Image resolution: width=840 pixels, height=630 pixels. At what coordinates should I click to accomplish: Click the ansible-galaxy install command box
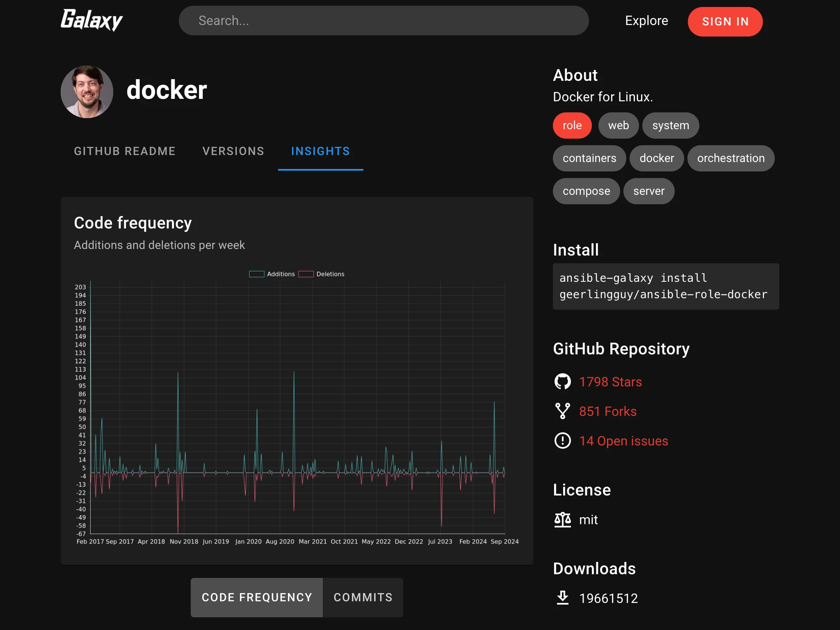pyautogui.click(x=666, y=286)
